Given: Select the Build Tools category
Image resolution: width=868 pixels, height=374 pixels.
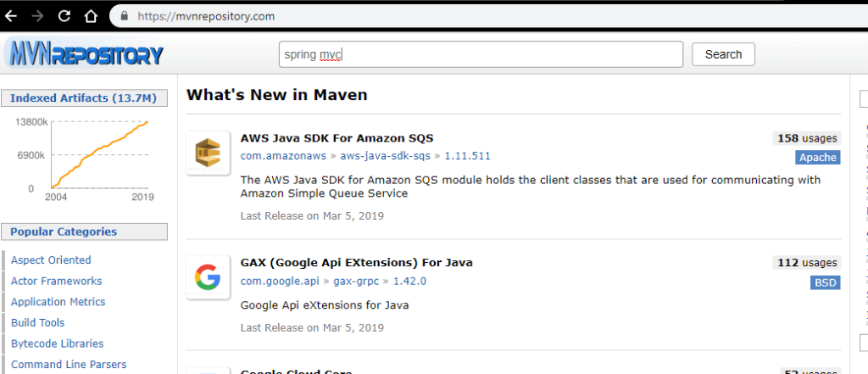Looking at the screenshot, I should [x=37, y=323].
